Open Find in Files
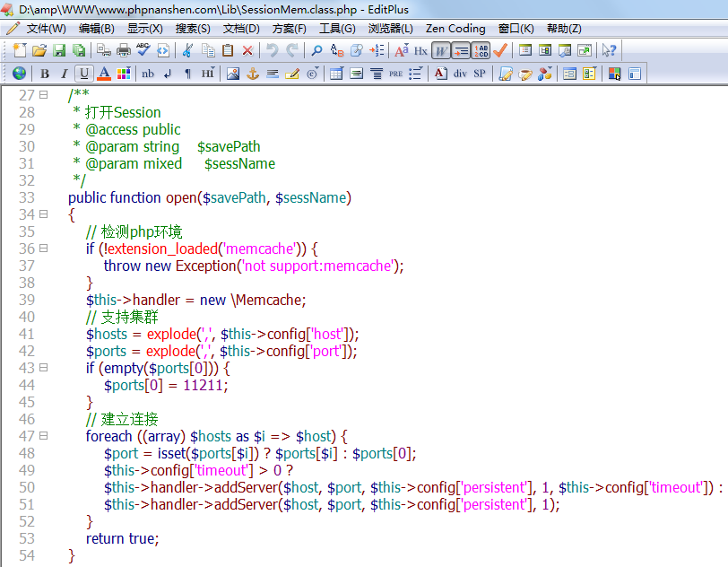 pos(357,50)
